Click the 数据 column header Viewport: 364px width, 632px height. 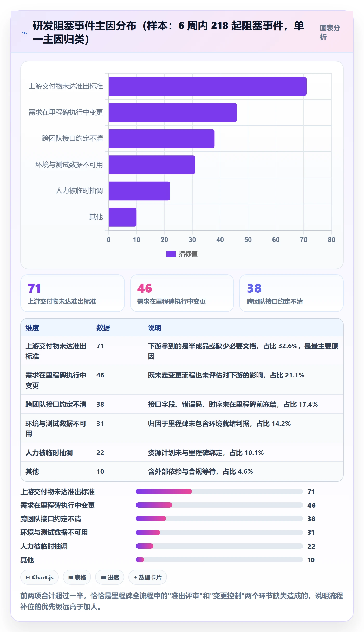click(103, 328)
